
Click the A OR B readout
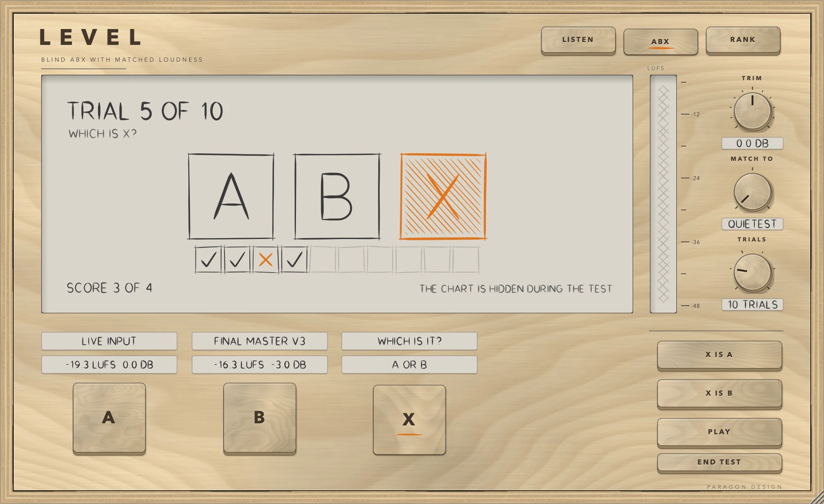point(409,365)
